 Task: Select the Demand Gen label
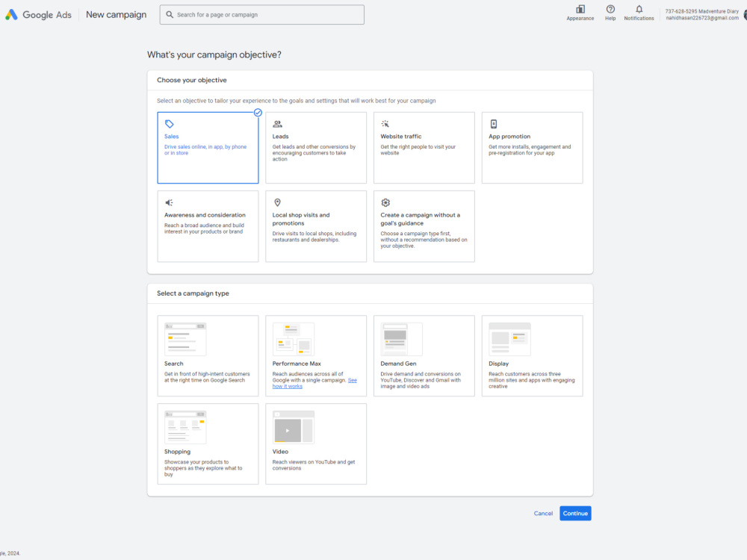click(398, 364)
